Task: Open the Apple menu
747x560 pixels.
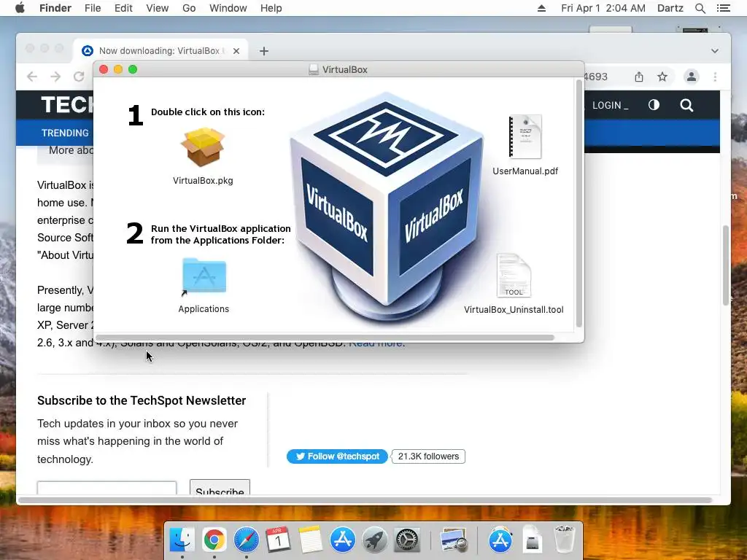Action: [20, 8]
